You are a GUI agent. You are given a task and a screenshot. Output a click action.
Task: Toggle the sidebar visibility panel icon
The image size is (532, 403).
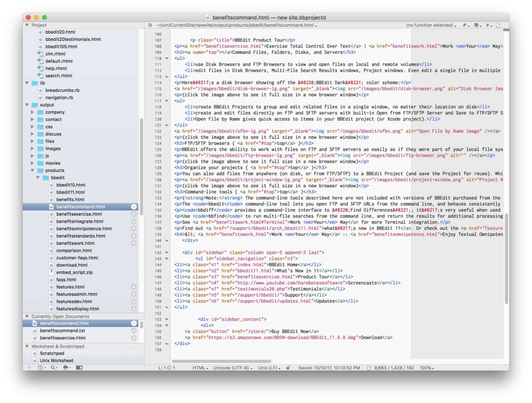(79, 368)
